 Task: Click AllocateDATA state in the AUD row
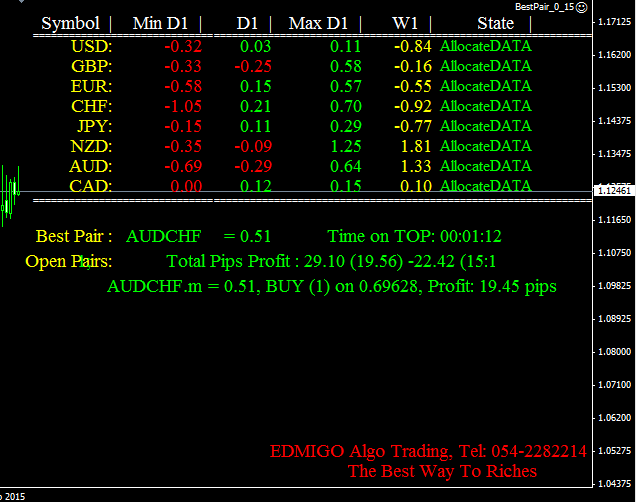tap(486, 166)
